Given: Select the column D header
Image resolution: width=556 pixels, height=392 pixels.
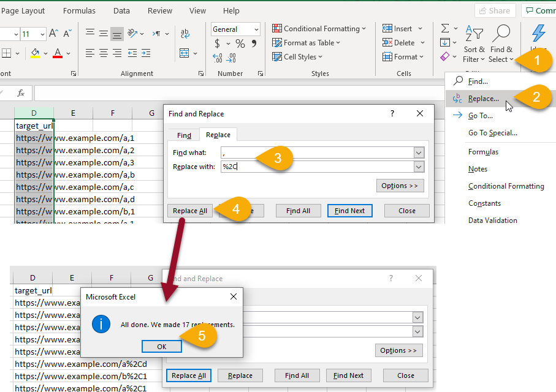Looking at the screenshot, I should [34, 113].
